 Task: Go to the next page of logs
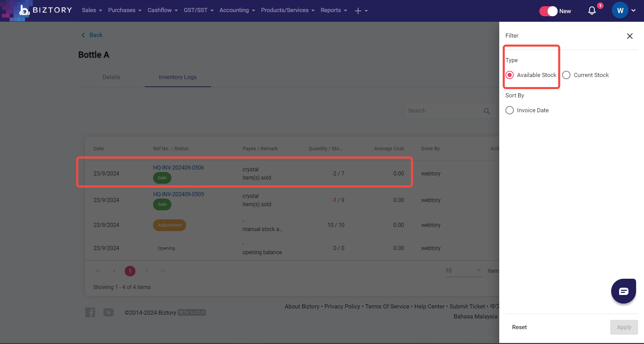146,271
